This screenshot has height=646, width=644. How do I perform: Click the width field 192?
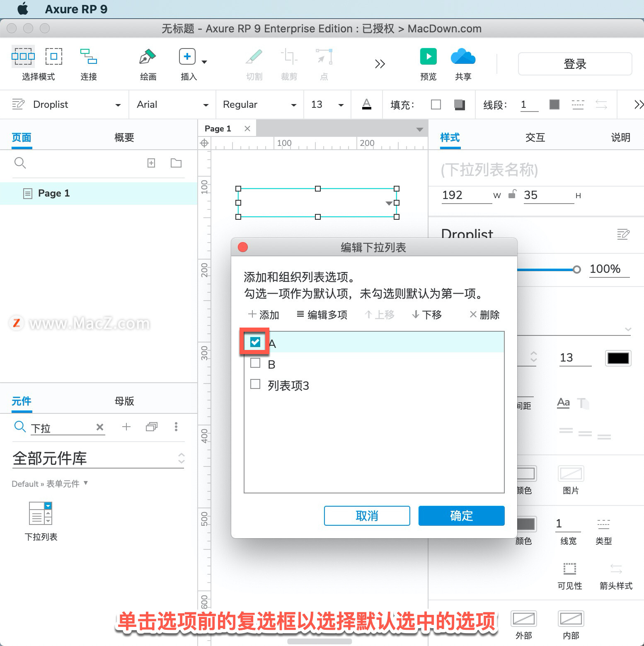467,195
